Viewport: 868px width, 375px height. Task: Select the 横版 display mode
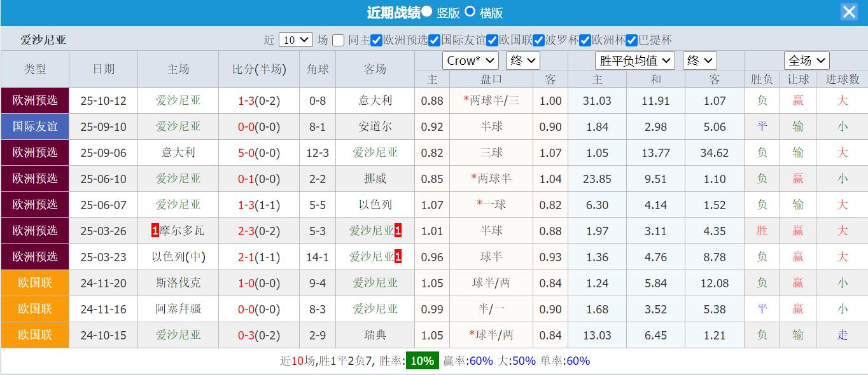[468, 13]
